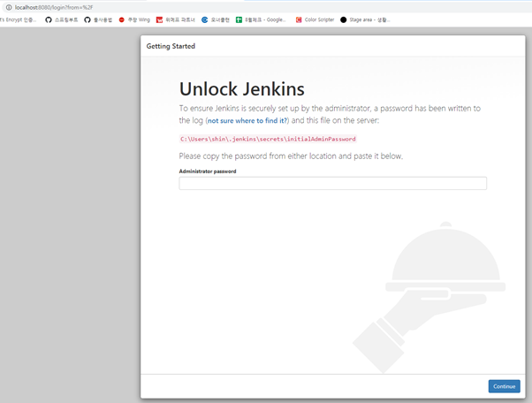This screenshot has height=403, width=532.
Task: Open the red Wing bookmark
Action: pyautogui.click(x=134, y=19)
